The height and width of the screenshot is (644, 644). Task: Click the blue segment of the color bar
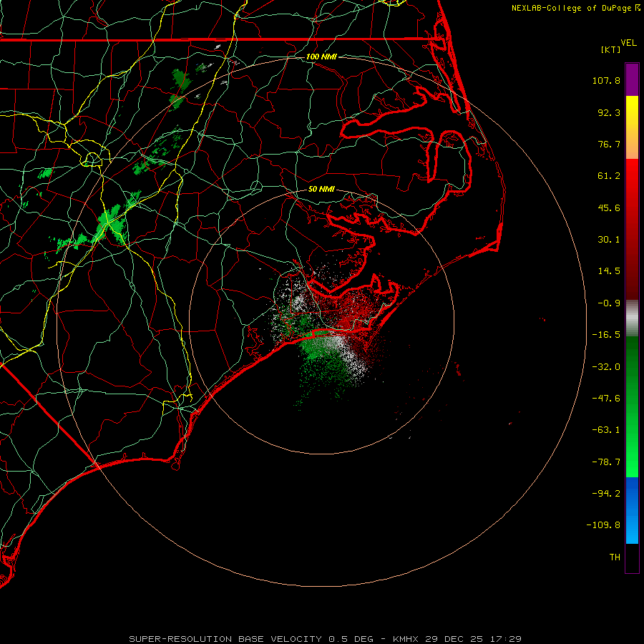coord(632,510)
